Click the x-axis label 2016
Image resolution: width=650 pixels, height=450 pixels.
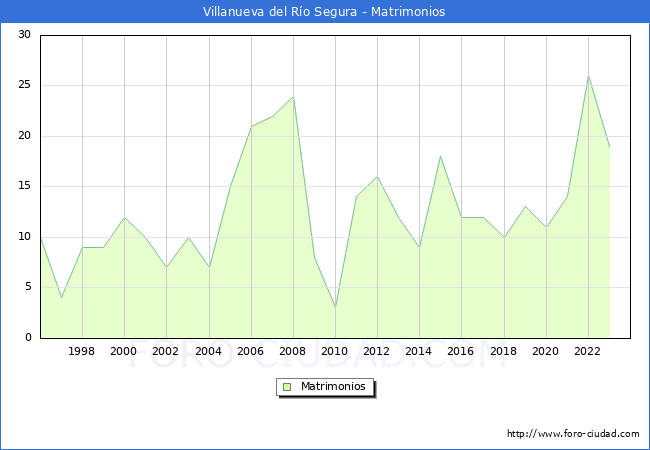461,351
